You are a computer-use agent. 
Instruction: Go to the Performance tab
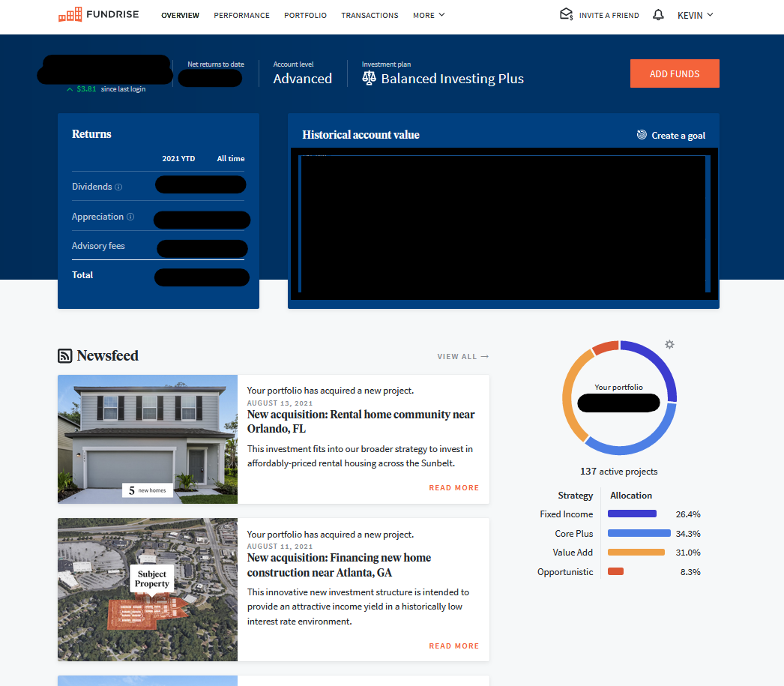pyautogui.click(x=241, y=15)
